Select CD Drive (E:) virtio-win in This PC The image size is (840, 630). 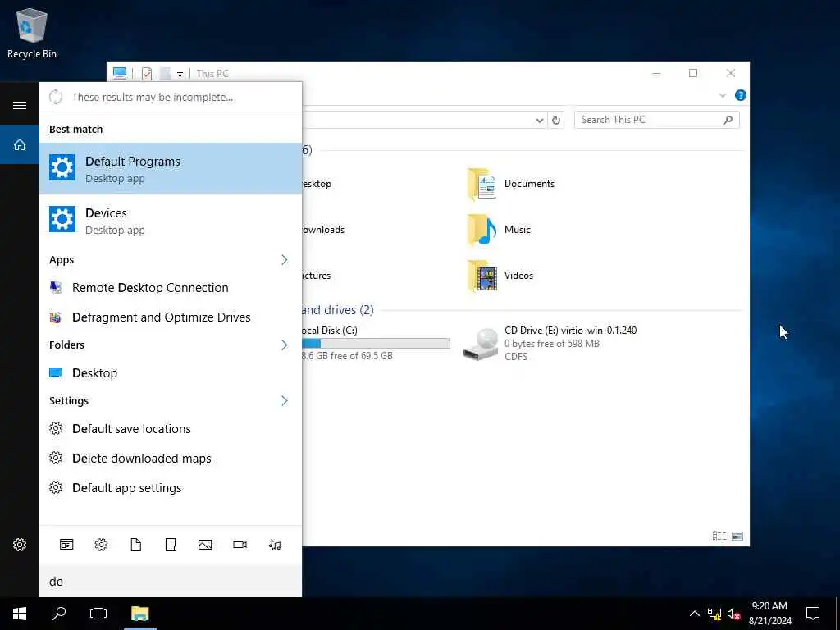point(550,344)
